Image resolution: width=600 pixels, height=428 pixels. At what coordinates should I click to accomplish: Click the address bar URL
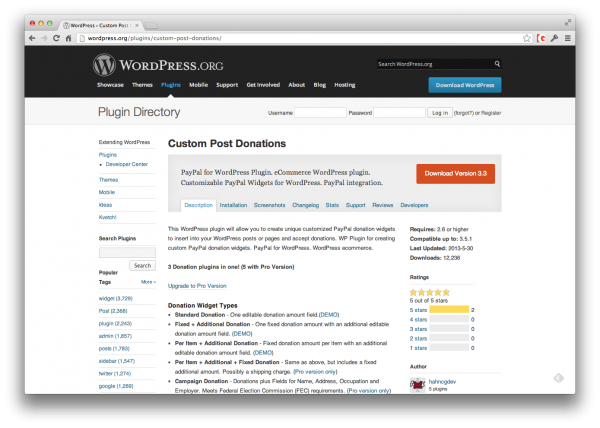tap(155, 38)
